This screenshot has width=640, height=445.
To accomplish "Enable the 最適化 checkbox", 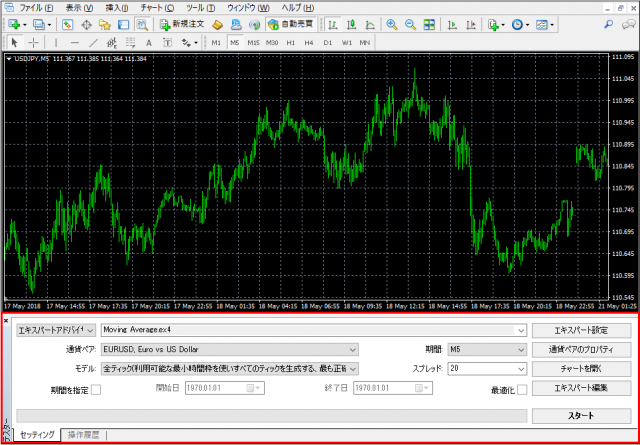I will (522, 390).
